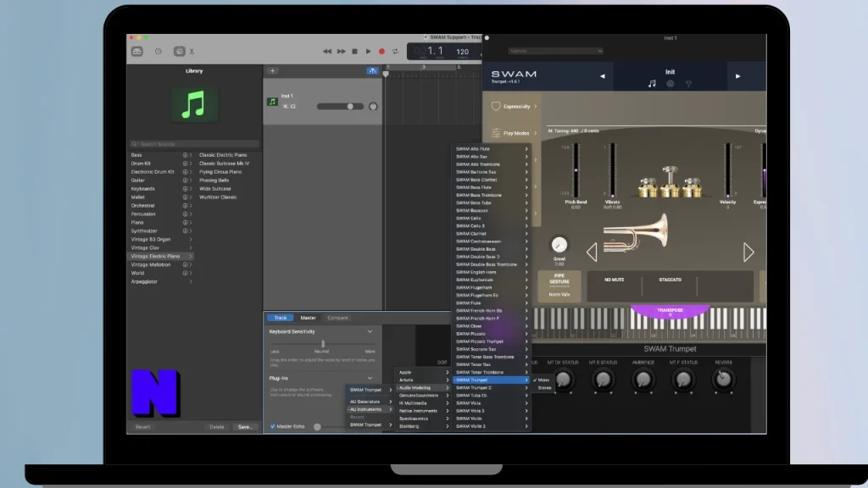Open the Editors scissors icon

tap(192, 52)
